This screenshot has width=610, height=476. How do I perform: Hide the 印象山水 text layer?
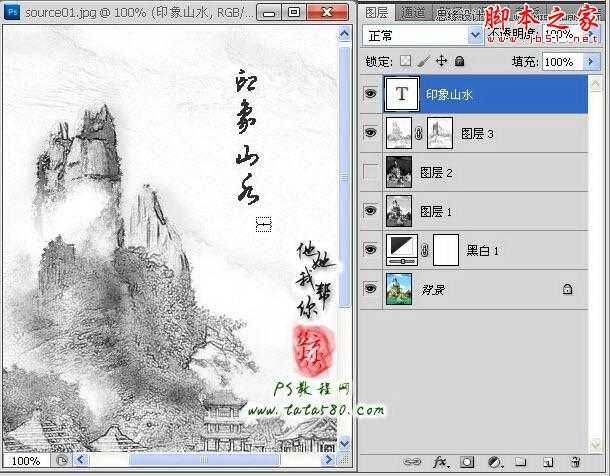[371, 93]
